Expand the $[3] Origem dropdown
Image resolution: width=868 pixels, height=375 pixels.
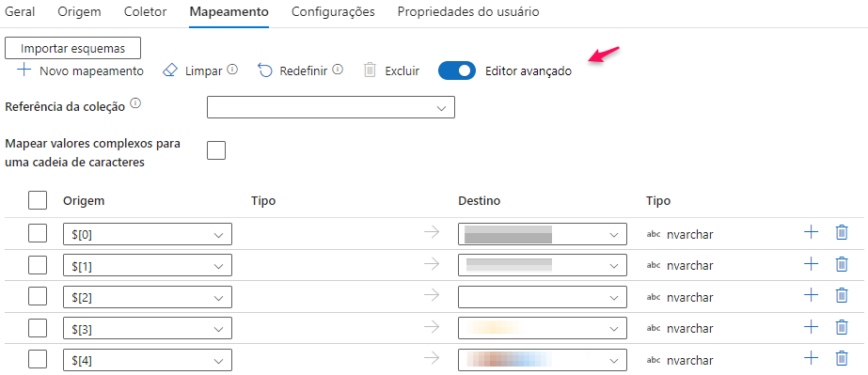[148, 329]
